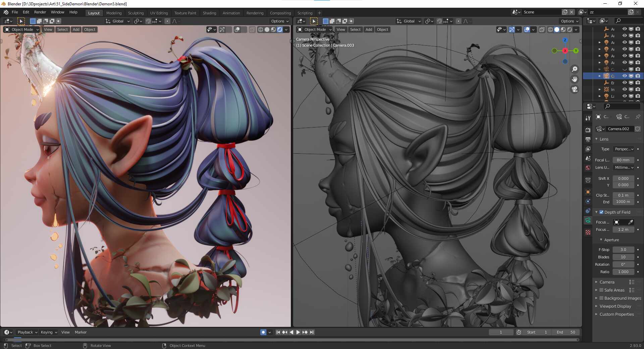Click the zoom magnifier icon in right viewport
Viewport: 644px width, 349px height.
[x=575, y=69]
